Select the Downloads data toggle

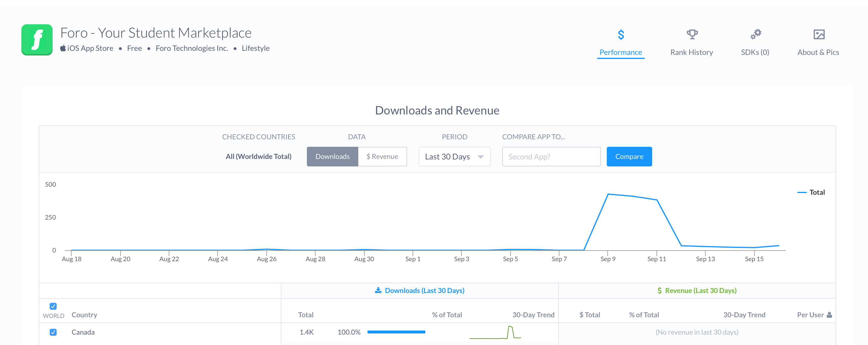coord(332,156)
